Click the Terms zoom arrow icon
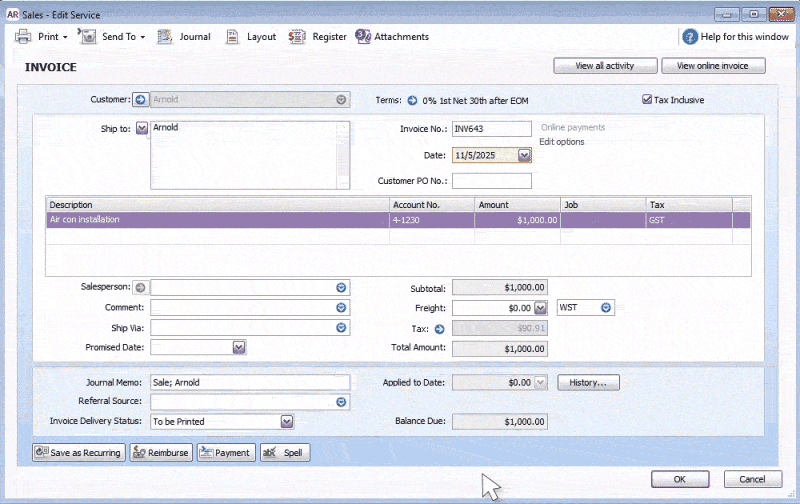This screenshot has height=504, width=800. 412,100
